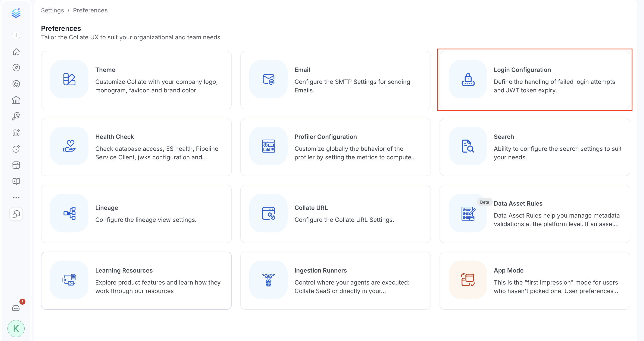Click the Lineage nodes icon
644x341 pixels.
pos(69,213)
